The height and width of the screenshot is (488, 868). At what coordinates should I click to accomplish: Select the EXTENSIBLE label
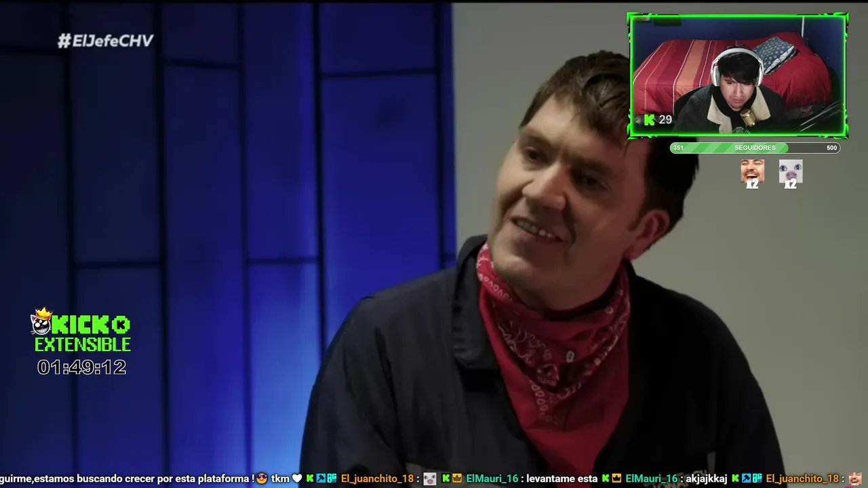[x=83, y=344]
